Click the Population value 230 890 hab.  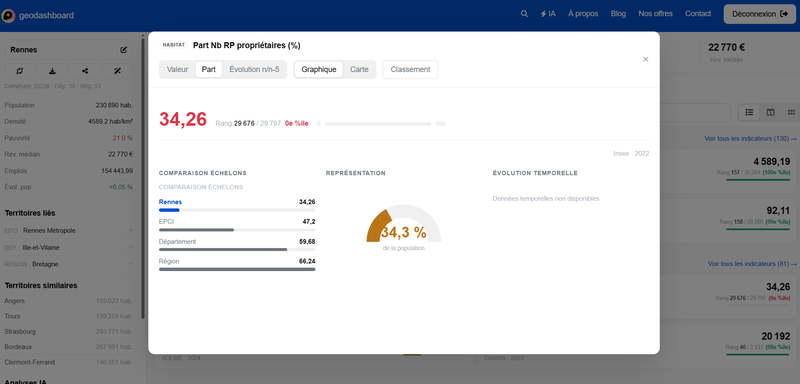click(x=114, y=105)
